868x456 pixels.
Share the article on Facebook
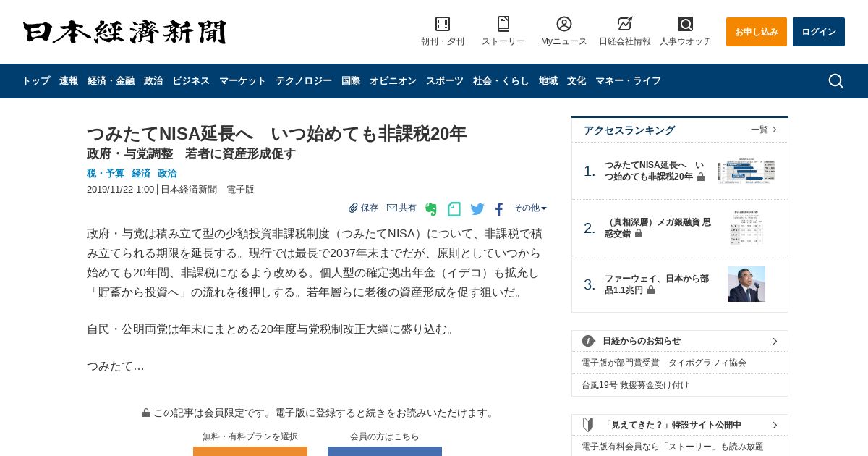(x=499, y=210)
